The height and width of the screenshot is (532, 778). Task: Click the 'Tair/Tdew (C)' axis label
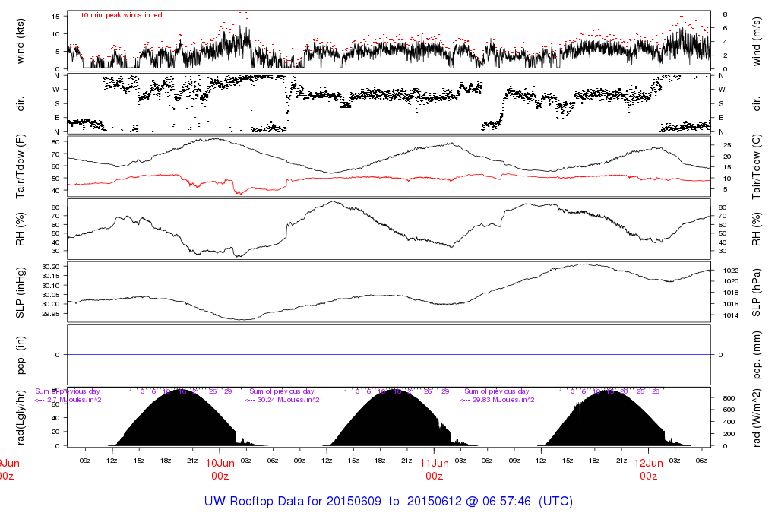pyautogui.click(x=757, y=166)
